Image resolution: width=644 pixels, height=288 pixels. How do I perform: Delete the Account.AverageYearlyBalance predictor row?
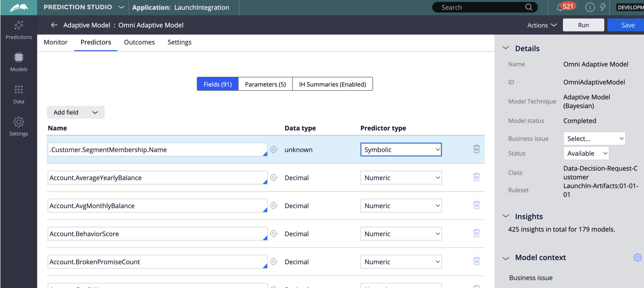pos(476,178)
